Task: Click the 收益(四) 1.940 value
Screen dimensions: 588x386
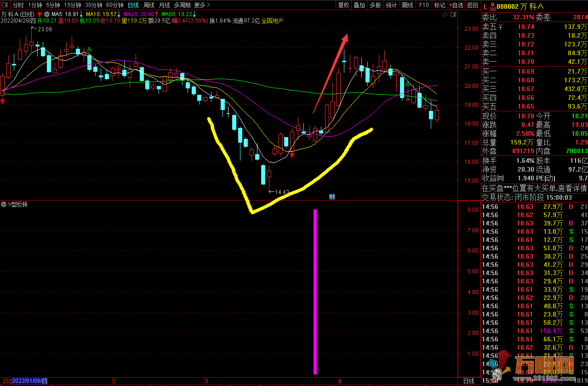Action: point(525,178)
